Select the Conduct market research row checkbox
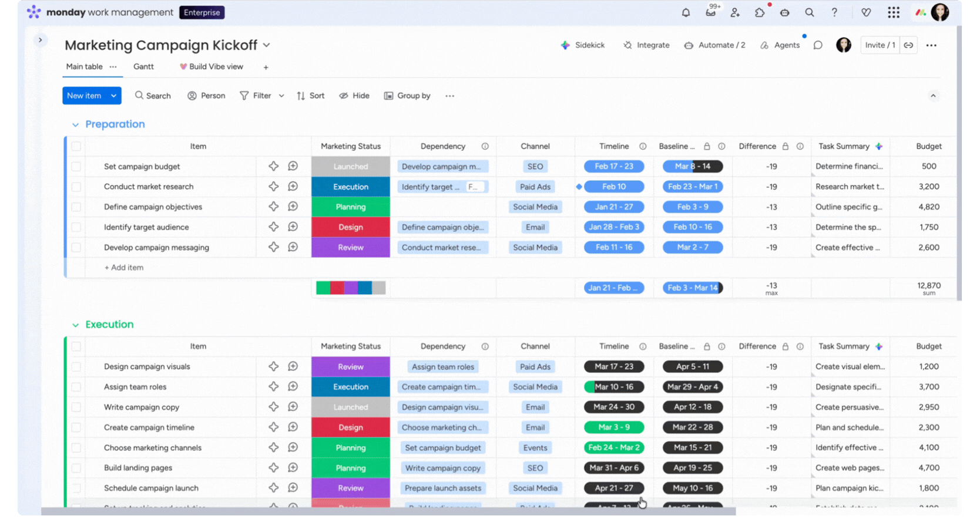Screen dimensions: 980x526 [x=76, y=187]
